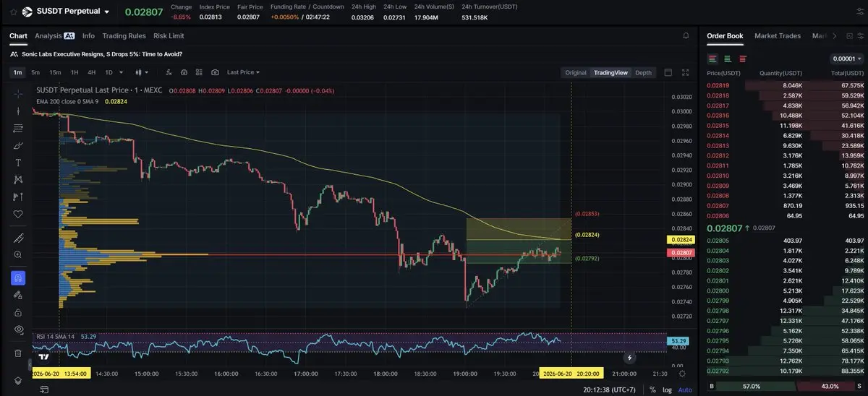Expand more timeframes arrow after 1D
This screenshot has height=396, width=868.
coord(121,72)
